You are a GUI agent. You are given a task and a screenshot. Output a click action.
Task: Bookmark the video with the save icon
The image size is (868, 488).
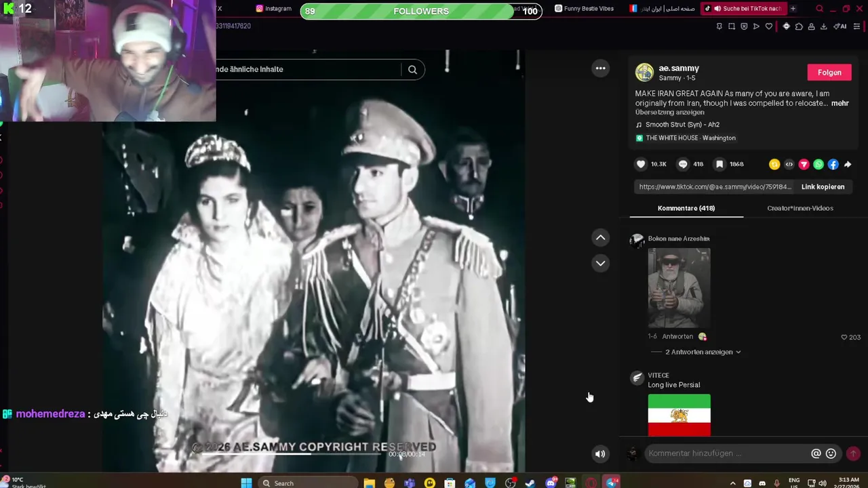point(719,164)
